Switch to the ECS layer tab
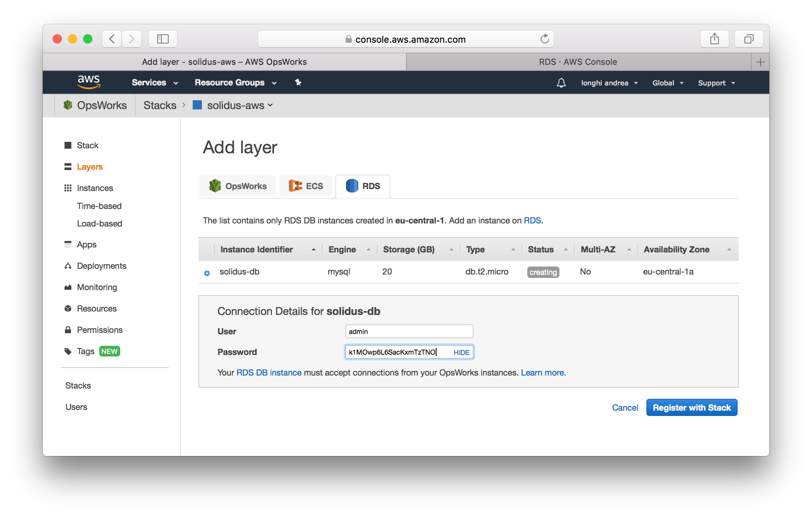This screenshot has height=517, width=812. (306, 186)
